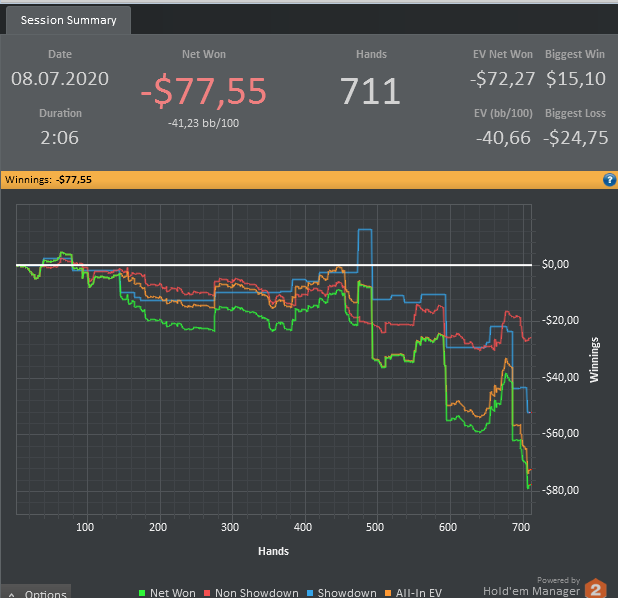Click the 500 hands x-axis label

click(375, 527)
